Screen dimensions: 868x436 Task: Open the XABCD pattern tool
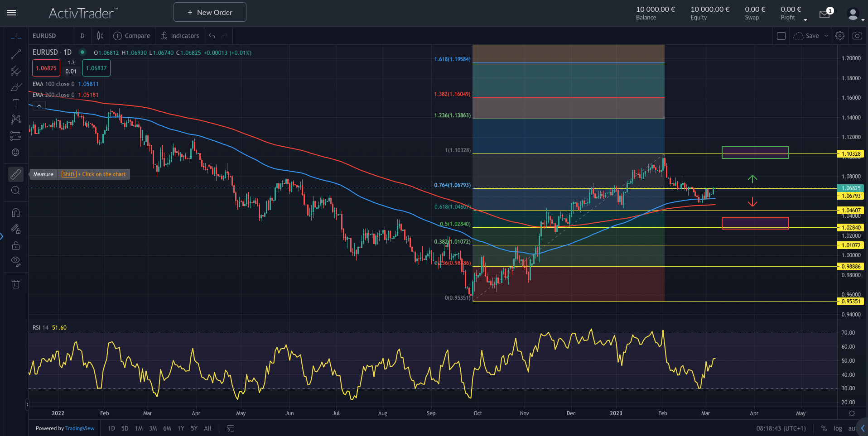[x=16, y=119]
